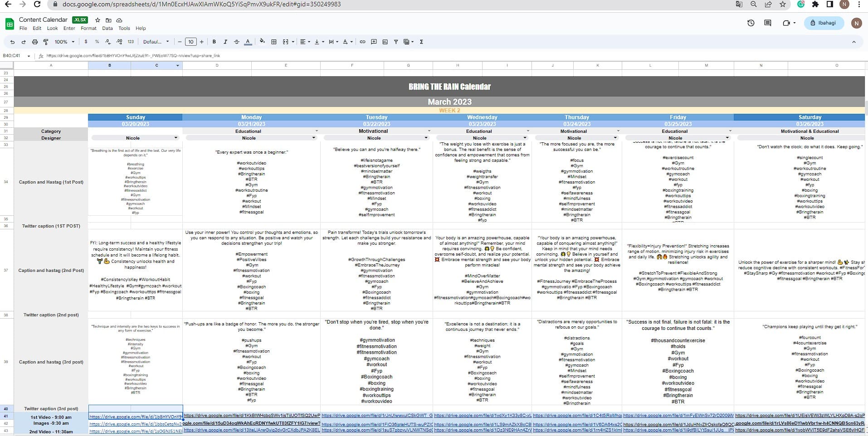Open cell borders options
Screen dimensions: 868x436
point(274,42)
